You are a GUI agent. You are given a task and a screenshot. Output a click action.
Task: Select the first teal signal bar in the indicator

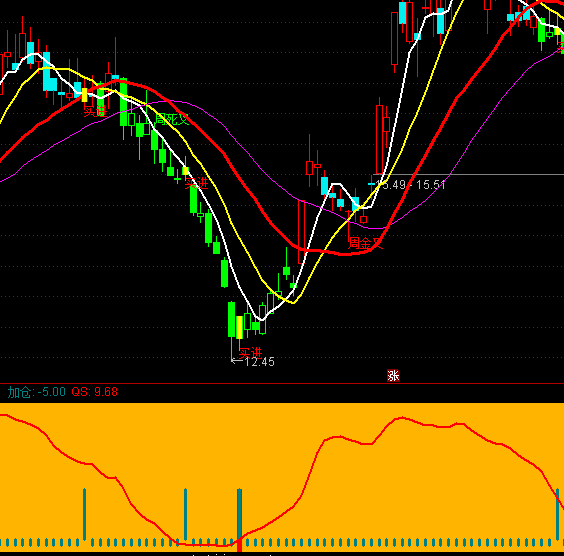(85, 514)
